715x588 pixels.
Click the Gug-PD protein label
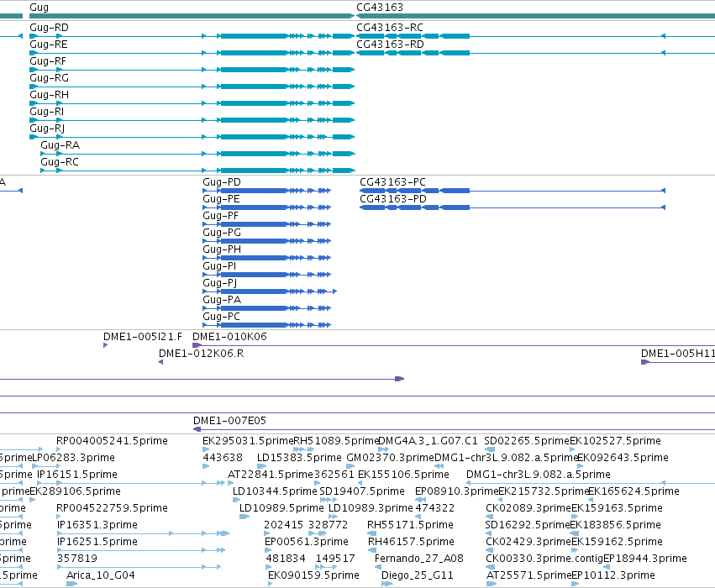(x=222, y=182)
